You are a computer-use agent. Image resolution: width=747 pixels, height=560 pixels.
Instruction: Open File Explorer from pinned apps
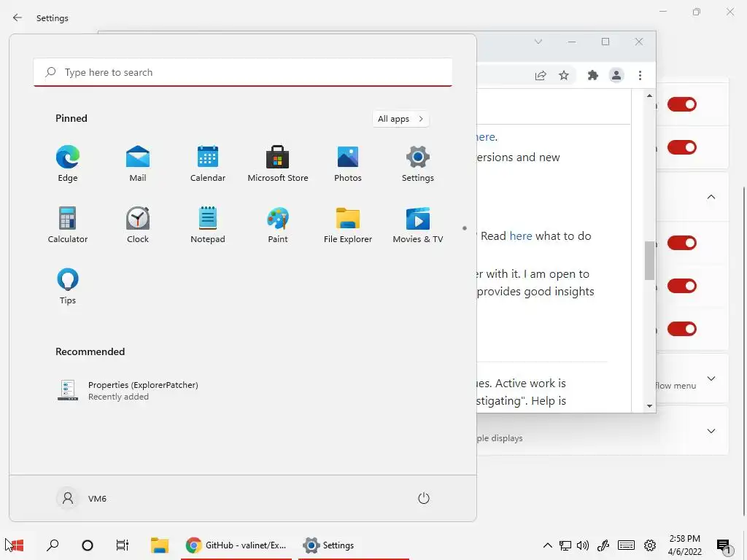348,225
